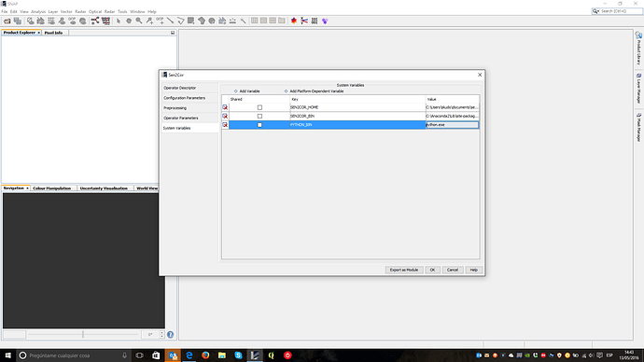Open navigation help question mark icon
The image size is (644, 362).
171,335
